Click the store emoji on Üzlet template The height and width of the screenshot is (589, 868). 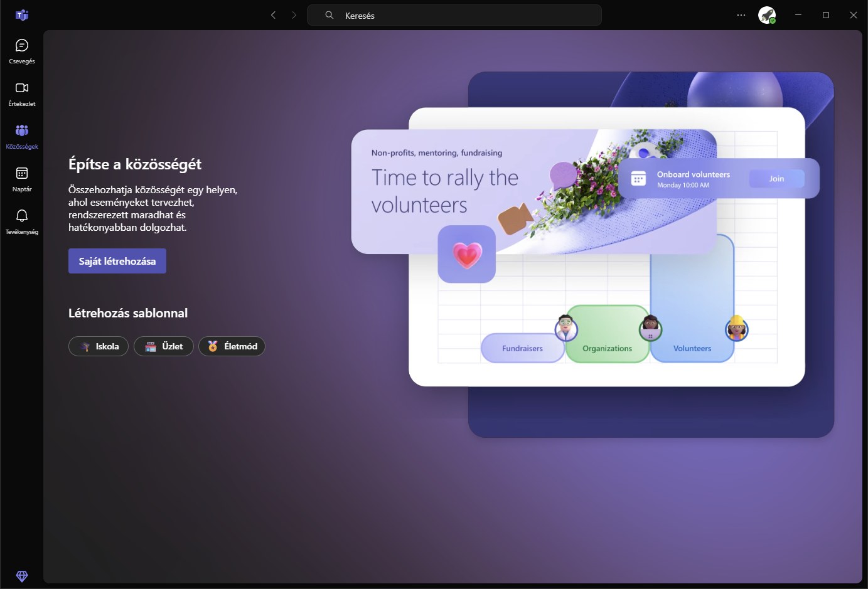point(149,346)
